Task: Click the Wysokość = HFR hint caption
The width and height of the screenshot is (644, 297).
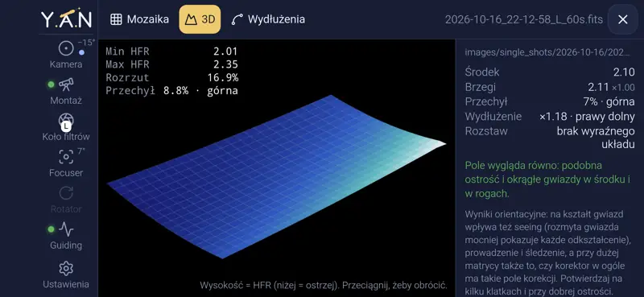Action: click(x=324, y=286)
